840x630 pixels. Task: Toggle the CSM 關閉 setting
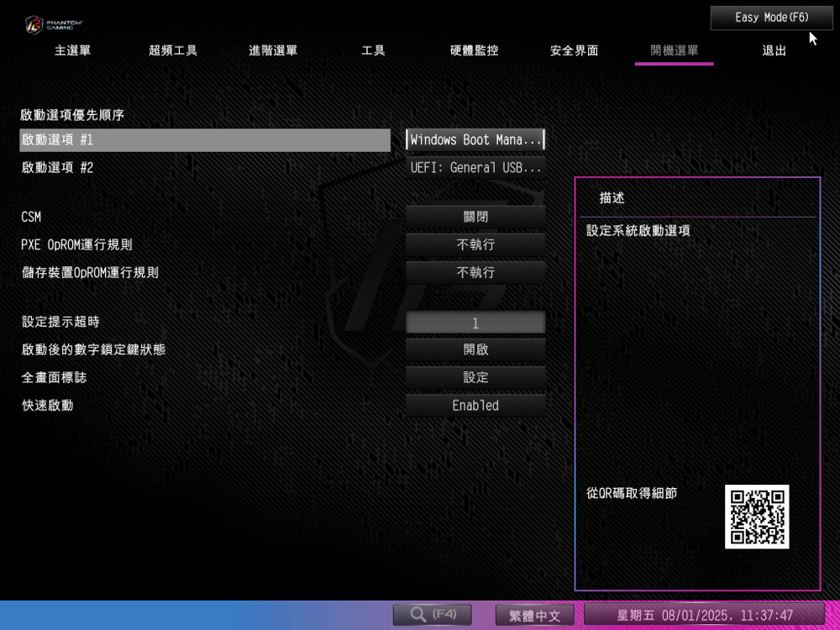475,217
